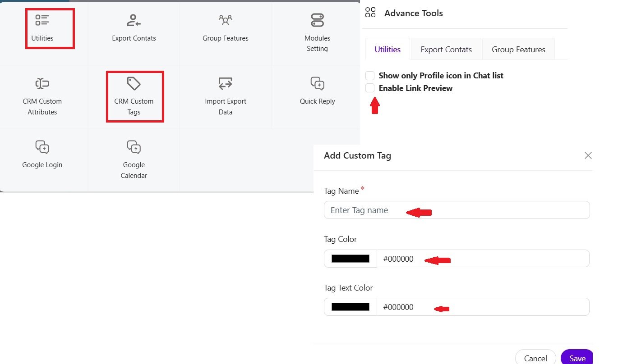This screenshot has height=364, width=632.
Task: Click Cancel in Add Custom Tag dialog
Action: pyautogui.click(x=535, y=358)
